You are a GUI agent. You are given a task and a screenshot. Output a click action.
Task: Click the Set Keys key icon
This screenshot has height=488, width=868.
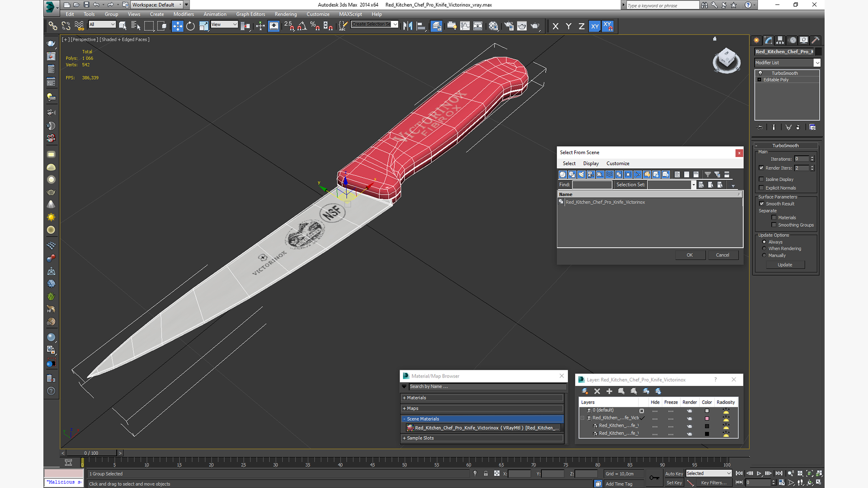(x=654, y=478)
